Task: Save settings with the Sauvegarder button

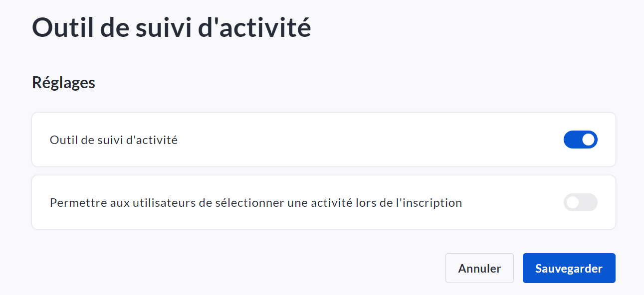Action: coord(569,268)
